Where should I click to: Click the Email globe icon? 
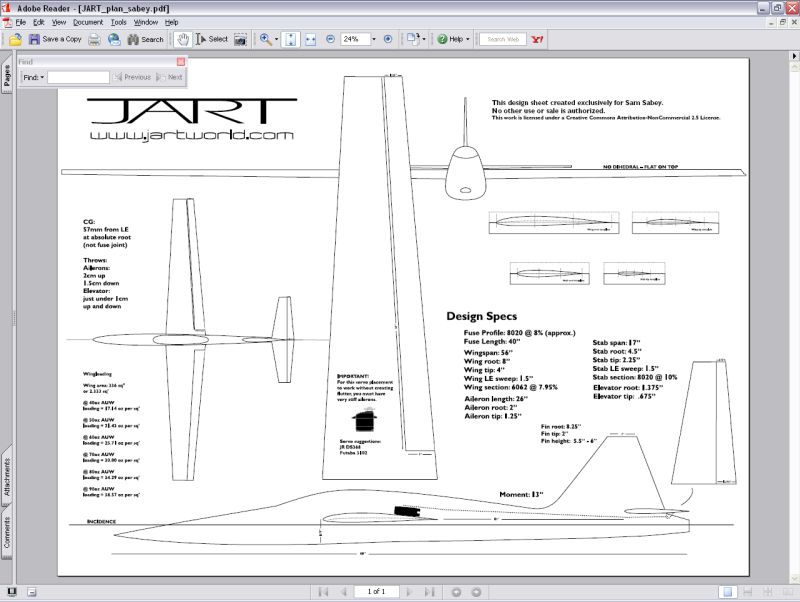pyautogui.click(x=114, y=39)
